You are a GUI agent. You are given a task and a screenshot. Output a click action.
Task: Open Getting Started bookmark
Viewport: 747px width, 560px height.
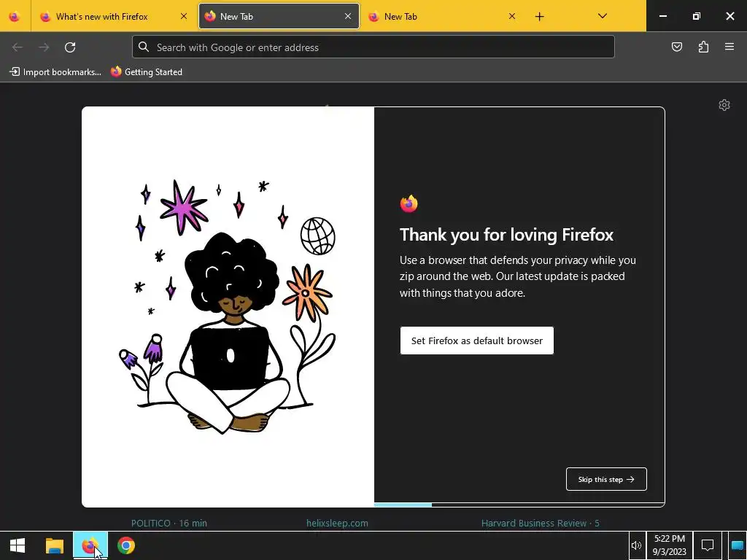[146, 72]
